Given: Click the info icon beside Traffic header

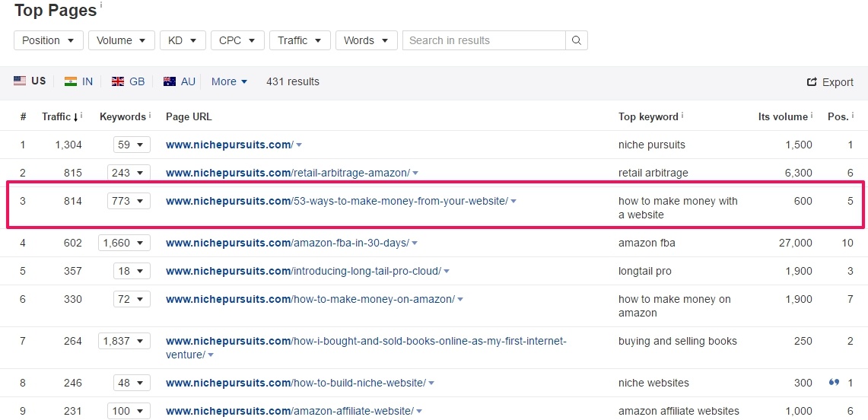Looking at the screenshot, I should click(81, 115).
